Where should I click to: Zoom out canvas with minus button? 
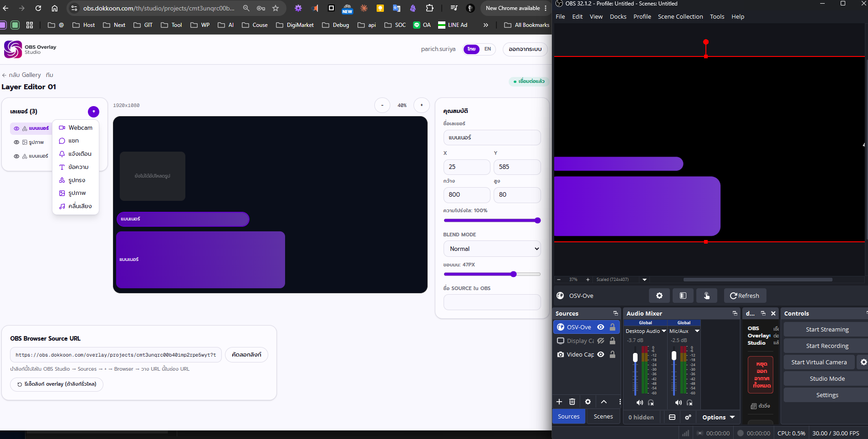point(382,105)
